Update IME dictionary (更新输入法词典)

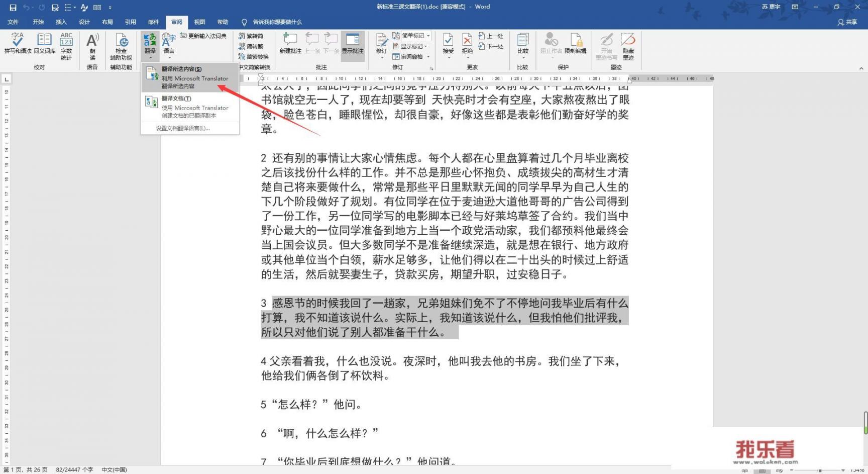tap(203, 36)
